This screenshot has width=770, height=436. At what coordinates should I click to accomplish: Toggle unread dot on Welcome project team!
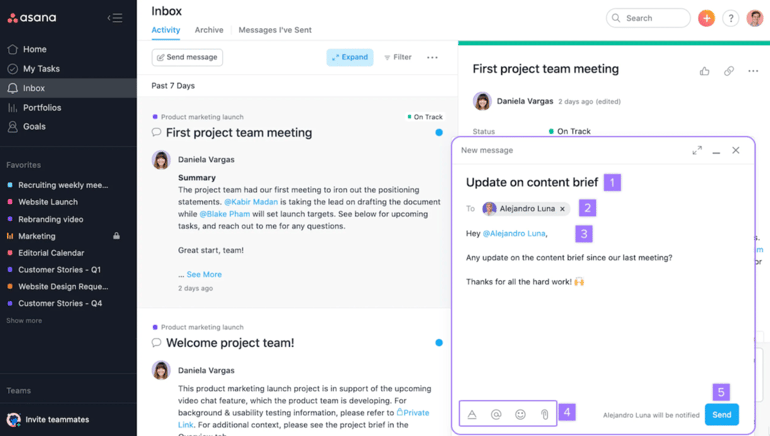439,343
